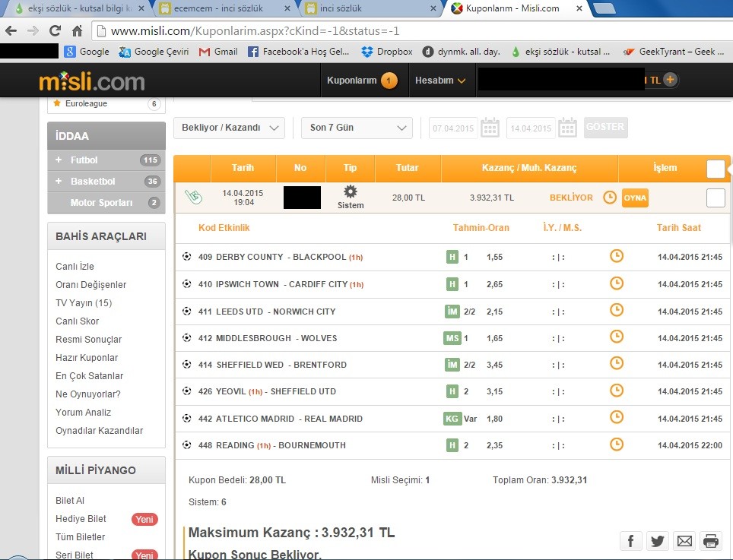Click the clock icon in the Reading row
This screenshot has height=560, width=733.
click(x=617, y=445)
